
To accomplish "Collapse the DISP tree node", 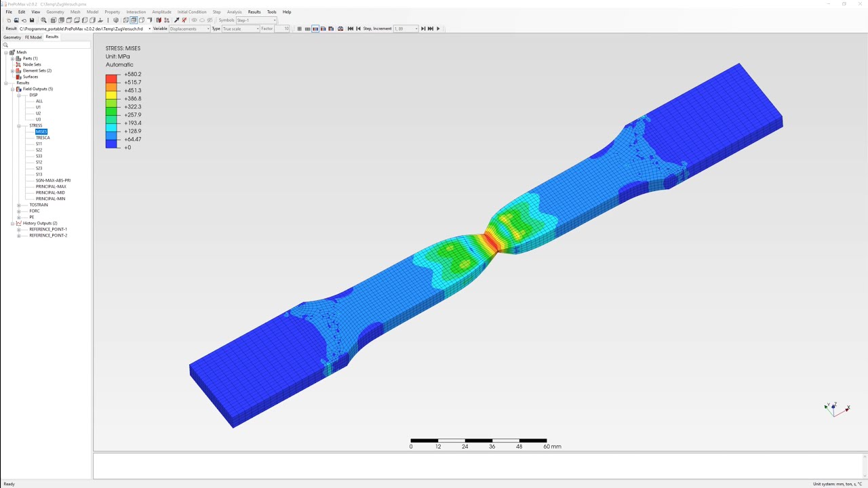I will pos(19,95).
